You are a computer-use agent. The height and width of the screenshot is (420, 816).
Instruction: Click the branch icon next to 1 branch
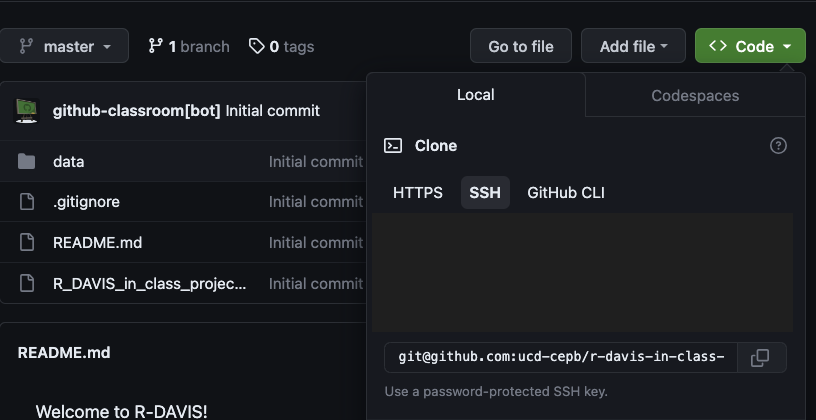tap(155, 46)
